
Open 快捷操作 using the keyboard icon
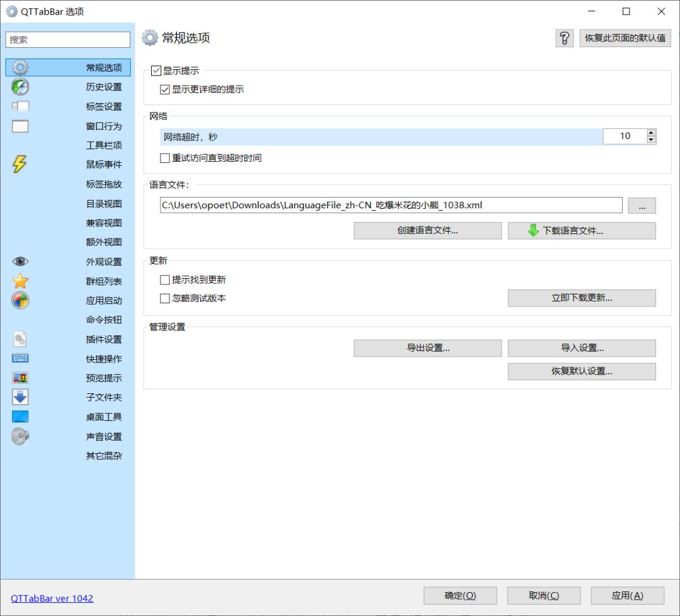20,357
